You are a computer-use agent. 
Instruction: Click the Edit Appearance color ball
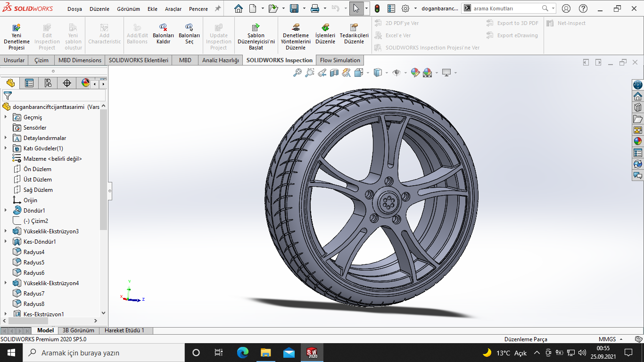(x=415, y=73)
